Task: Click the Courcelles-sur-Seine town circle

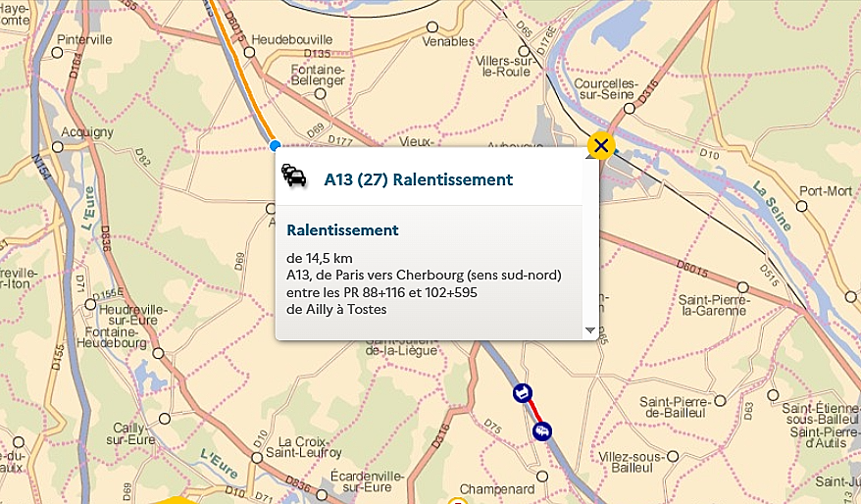Action: pos(630,109)
